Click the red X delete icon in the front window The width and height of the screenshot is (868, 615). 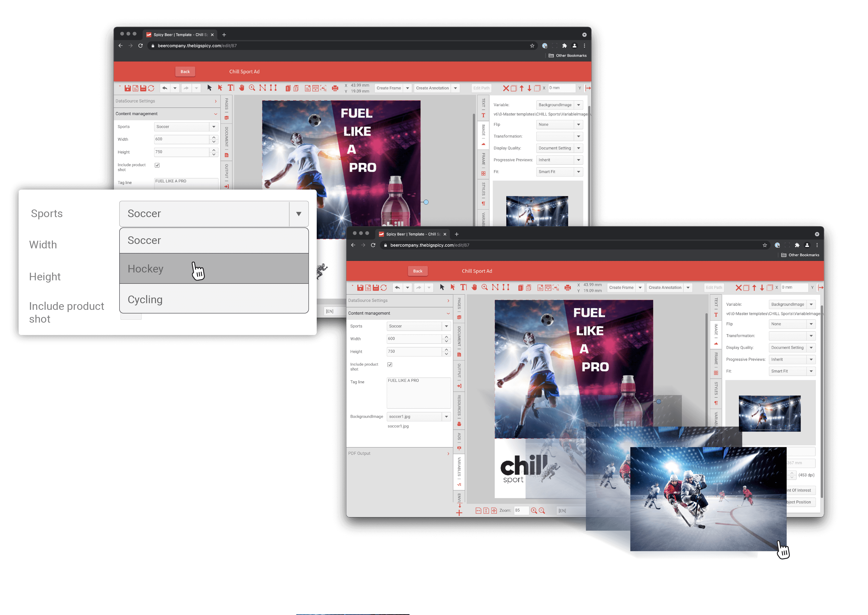738,288
